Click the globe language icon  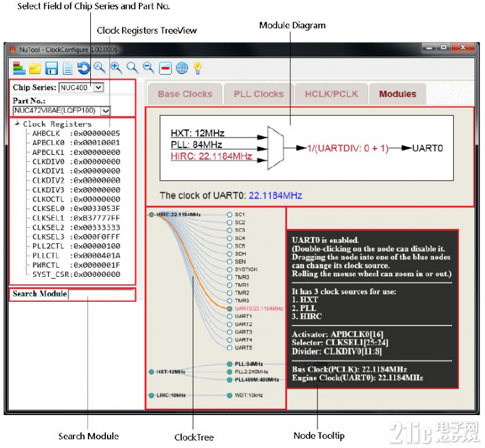coord(182,68)
